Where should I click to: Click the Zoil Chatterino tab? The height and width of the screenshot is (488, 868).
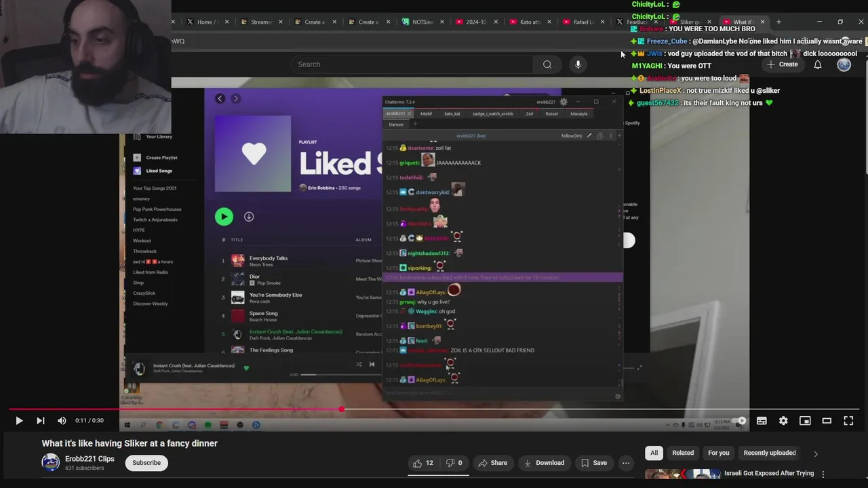(530, 114)
